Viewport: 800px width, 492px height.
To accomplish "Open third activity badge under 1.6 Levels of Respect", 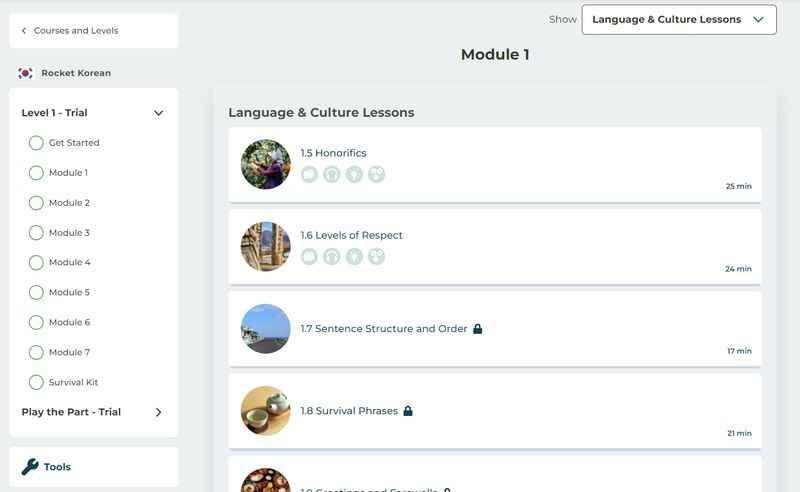I will 354,257.
